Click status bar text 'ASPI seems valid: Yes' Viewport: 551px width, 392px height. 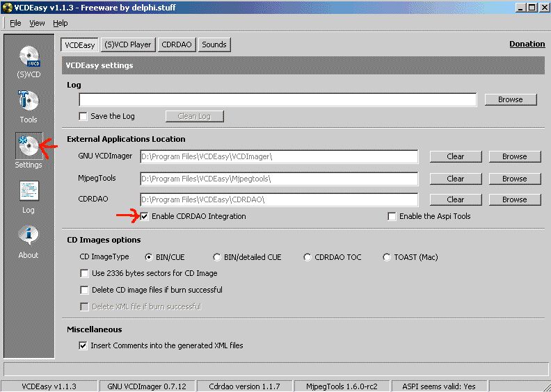tap(439, 386)
